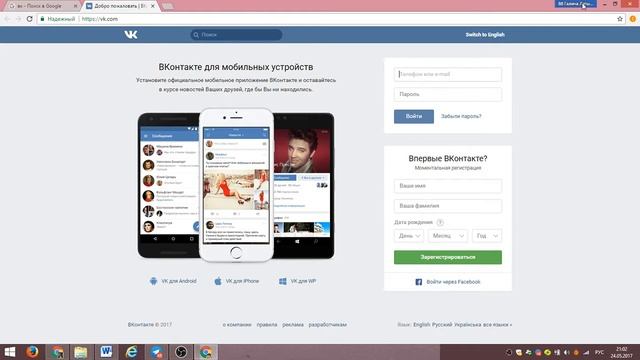Select Русский language in footer

(442, 325)
